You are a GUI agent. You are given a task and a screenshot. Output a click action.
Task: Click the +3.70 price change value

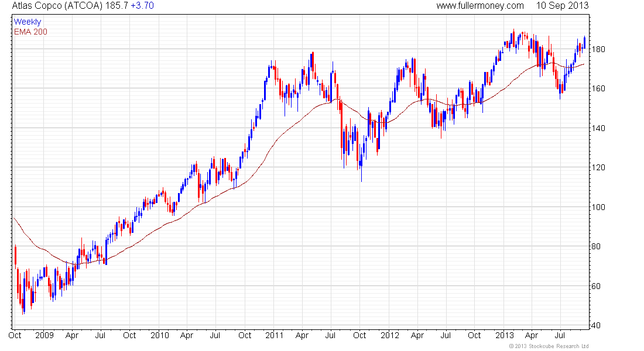(142, 6)
